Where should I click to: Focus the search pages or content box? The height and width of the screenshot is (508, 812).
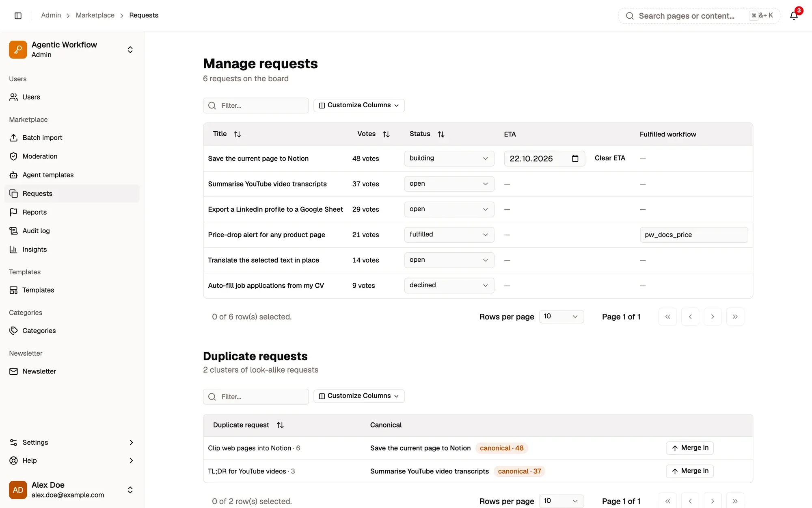(x=699, y=16)
